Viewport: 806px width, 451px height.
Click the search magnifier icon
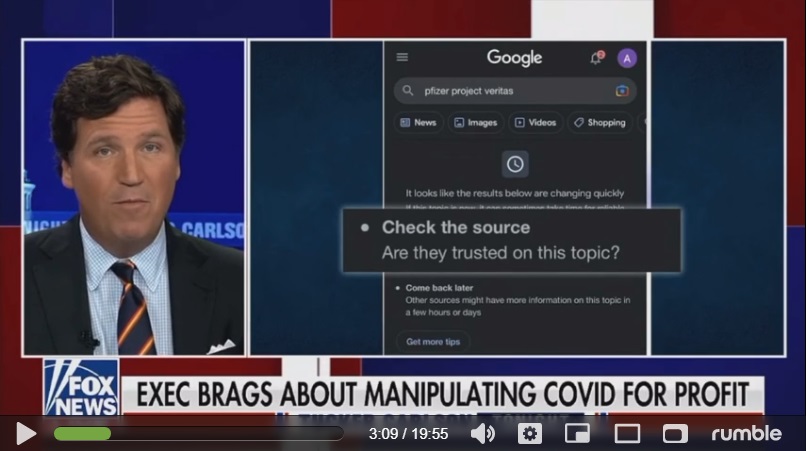(408, 91)
